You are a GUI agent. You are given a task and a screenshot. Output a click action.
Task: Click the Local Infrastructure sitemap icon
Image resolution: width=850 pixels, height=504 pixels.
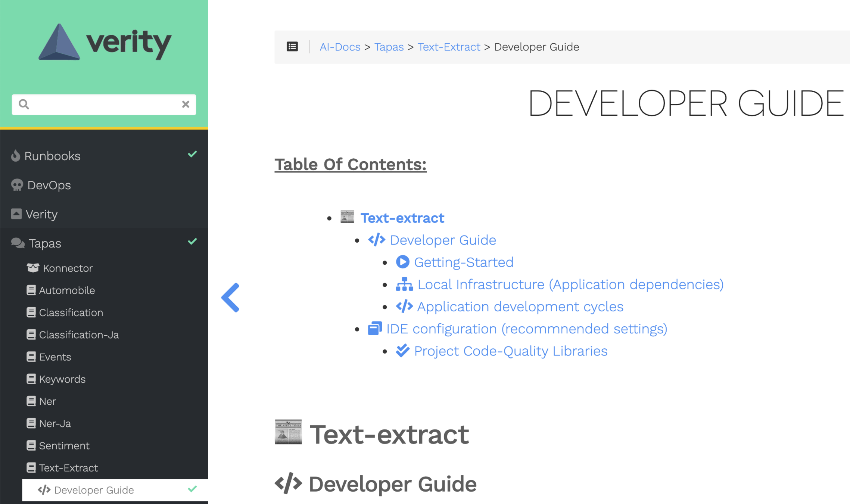pyautogui.click(x=404, y=284)
